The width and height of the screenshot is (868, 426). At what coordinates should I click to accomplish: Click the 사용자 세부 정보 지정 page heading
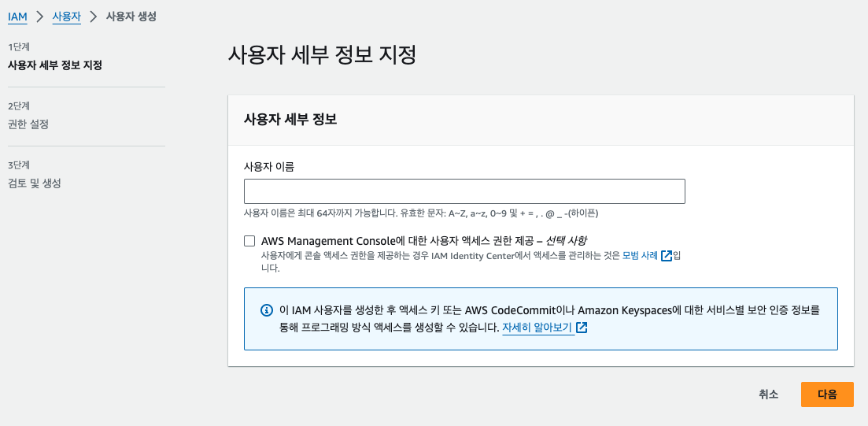tap(322, 56)
